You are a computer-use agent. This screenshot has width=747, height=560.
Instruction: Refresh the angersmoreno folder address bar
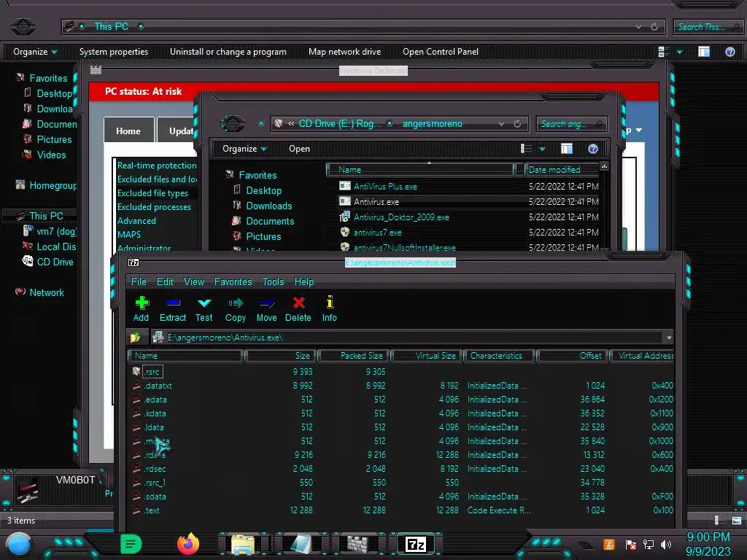coord(517,124)
